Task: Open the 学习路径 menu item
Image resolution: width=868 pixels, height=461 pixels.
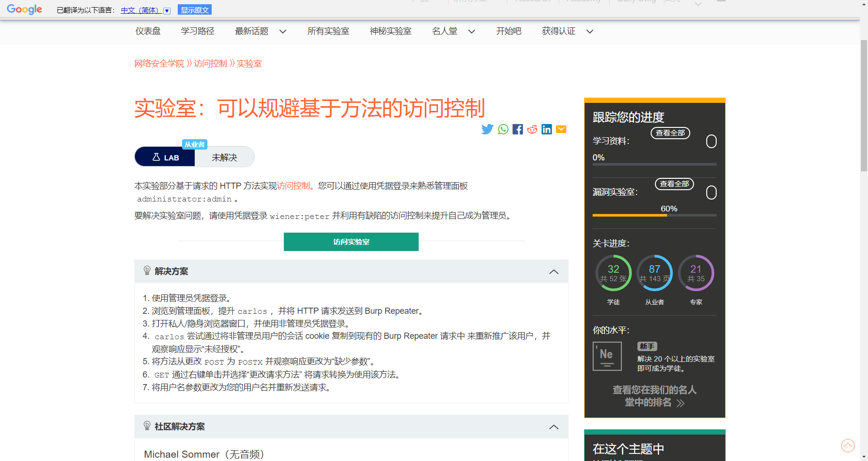Action: coord(198,31)
